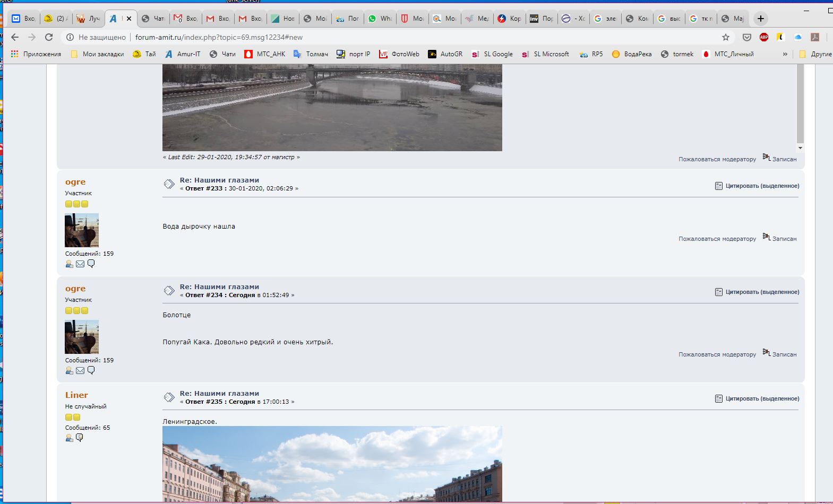The height and width of the screenshot is (504, 833).
Task: Open the Приложения apps shortcut
Action: point(36,54)
